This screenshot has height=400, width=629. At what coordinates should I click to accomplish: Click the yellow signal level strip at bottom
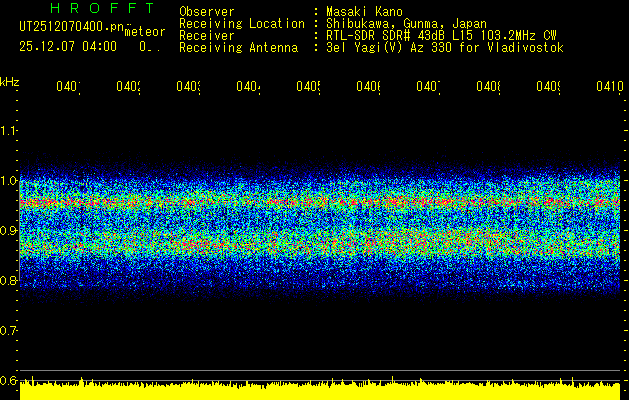point(320,391)
